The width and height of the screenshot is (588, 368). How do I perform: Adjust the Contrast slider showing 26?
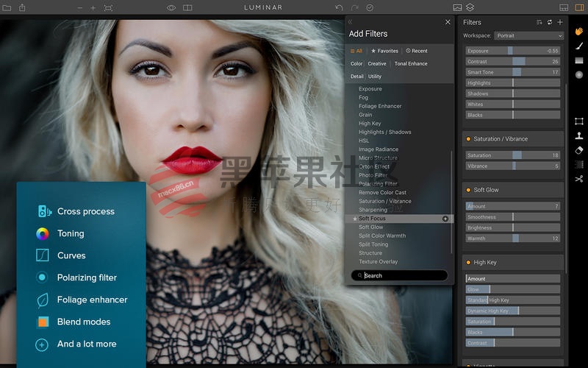[512, 61]
